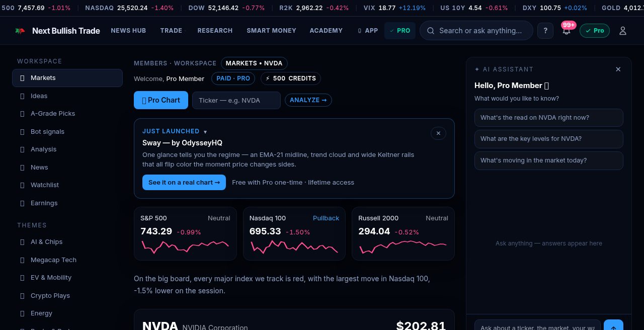Open the Academy menu
Image resolution: width=644 pixels, height=330 pixels.
click(x=326, y=31)
